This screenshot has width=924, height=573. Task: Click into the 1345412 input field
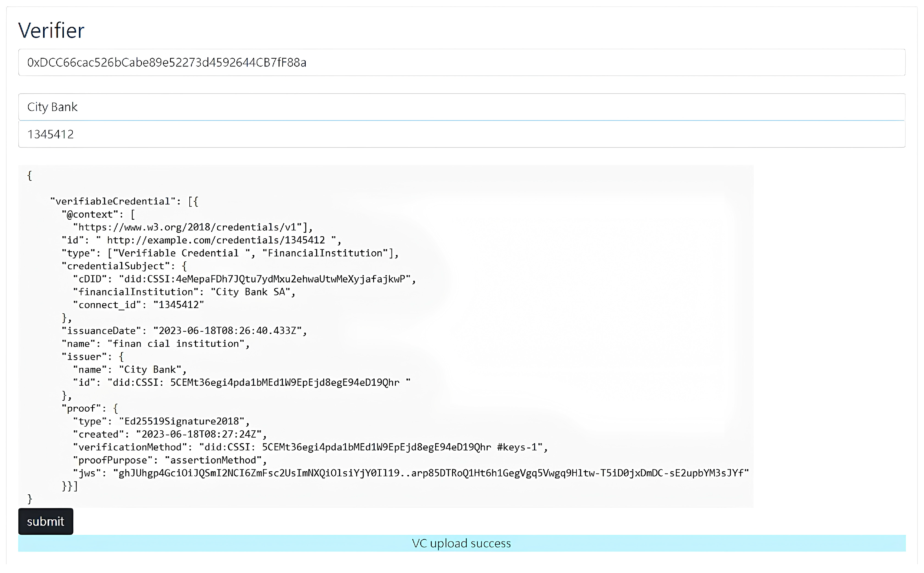462,134
